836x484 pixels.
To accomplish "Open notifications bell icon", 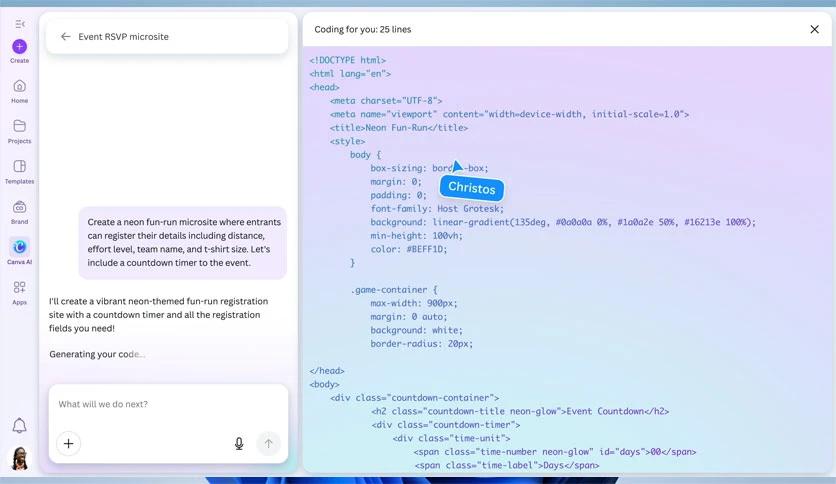I will tap(19, 425).
